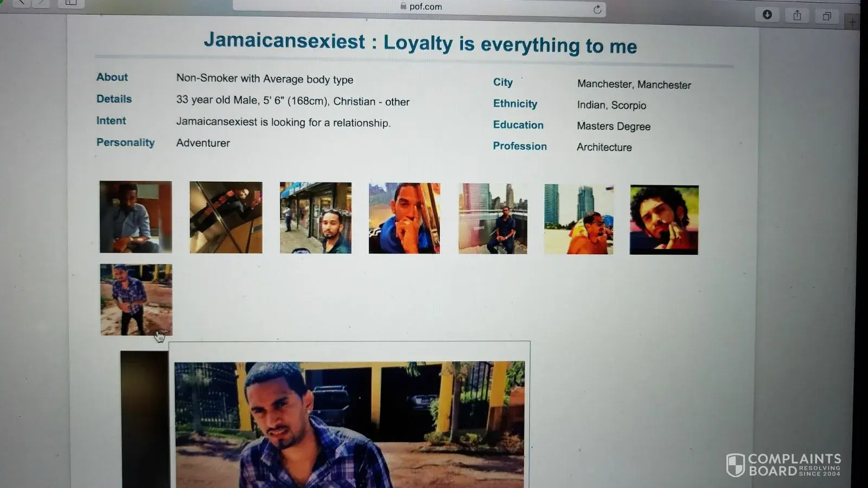Open thumbnail of man seated in grey shirt
The width and height of the screenshot is (868, 488).
point(136,217)
